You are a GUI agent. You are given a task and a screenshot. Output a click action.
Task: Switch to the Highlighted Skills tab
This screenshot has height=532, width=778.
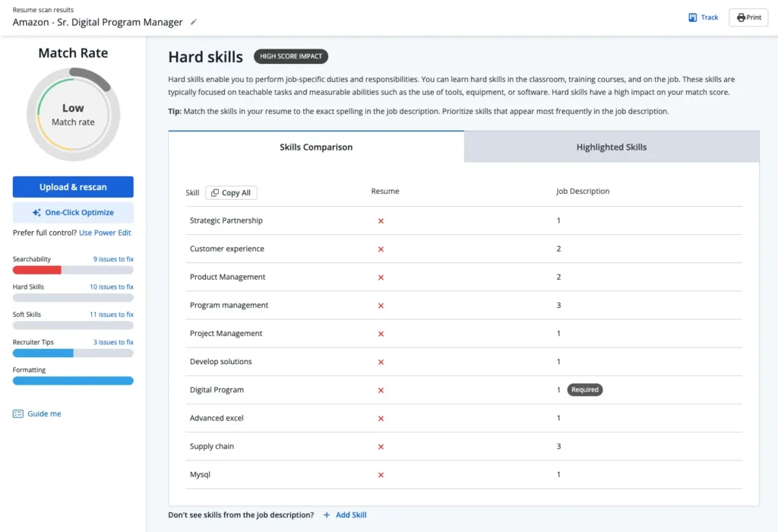coord(612,147)
